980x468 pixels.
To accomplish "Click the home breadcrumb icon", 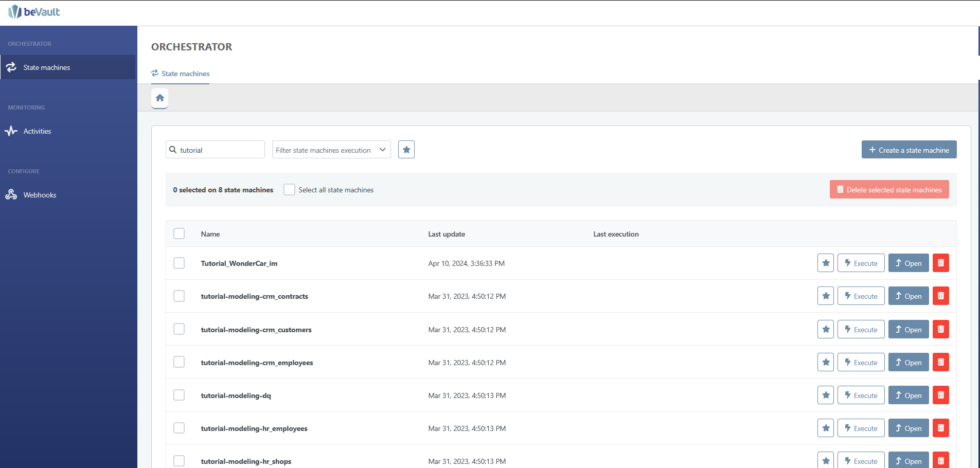I will pos(160,98).
